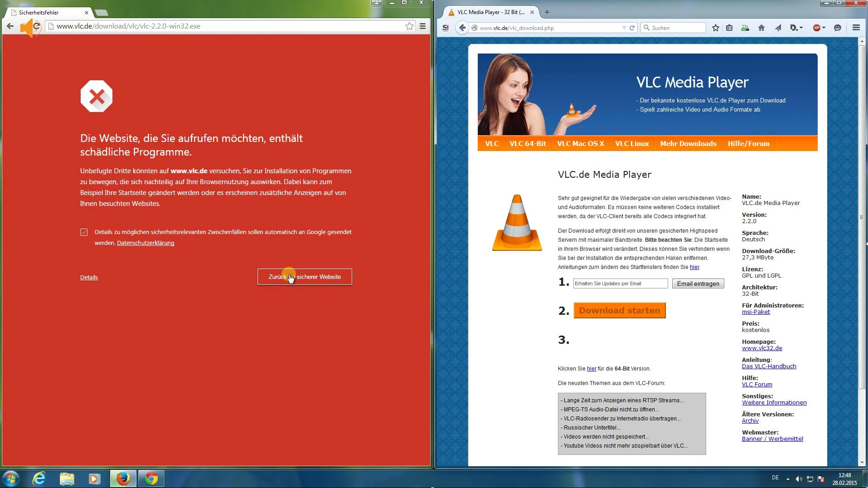Open Windows Explorer from taskbar
The height and width of the screenshot is (488, 868).
coord(67,478)
